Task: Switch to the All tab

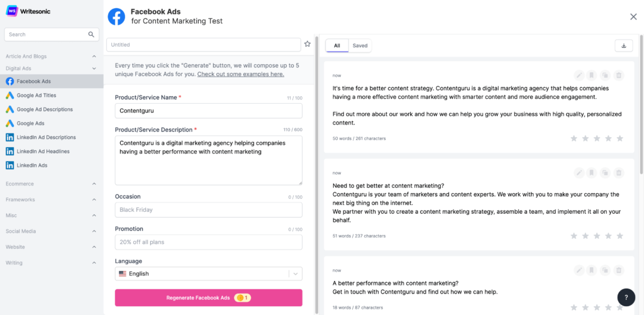Action: coord(337,46)
